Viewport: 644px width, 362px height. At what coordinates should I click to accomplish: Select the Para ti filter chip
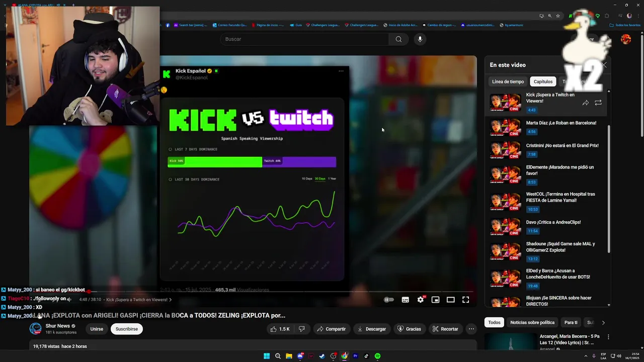(571, 322)
